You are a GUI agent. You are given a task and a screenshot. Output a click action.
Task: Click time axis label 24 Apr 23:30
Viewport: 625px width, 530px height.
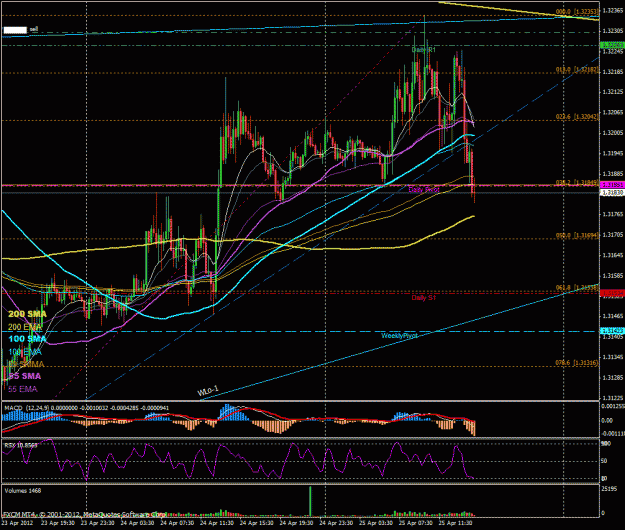click(x=336, y=523)
